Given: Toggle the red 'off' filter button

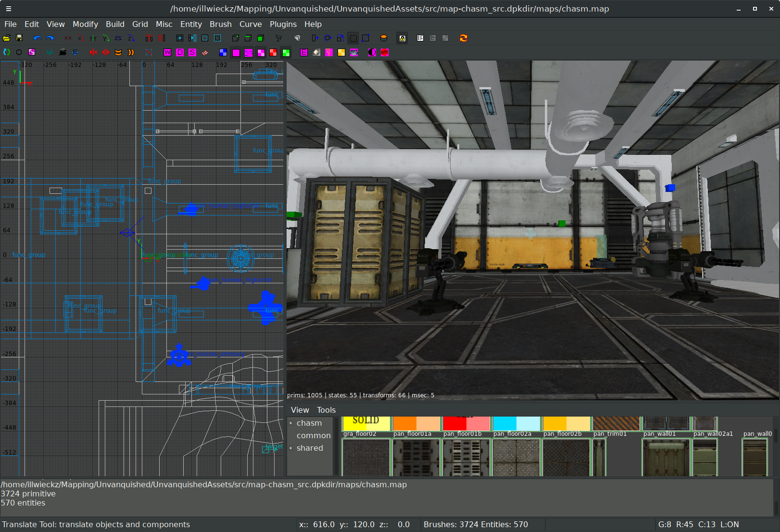Looking at the screenshot, I should pyautogui.click(x=385, y=52).
